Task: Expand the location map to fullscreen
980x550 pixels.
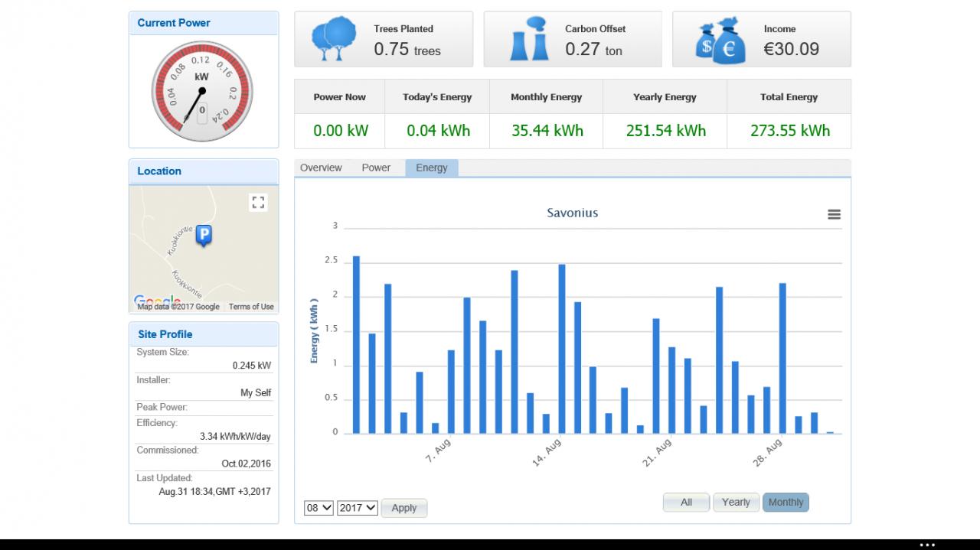Action: pos(258,203)
